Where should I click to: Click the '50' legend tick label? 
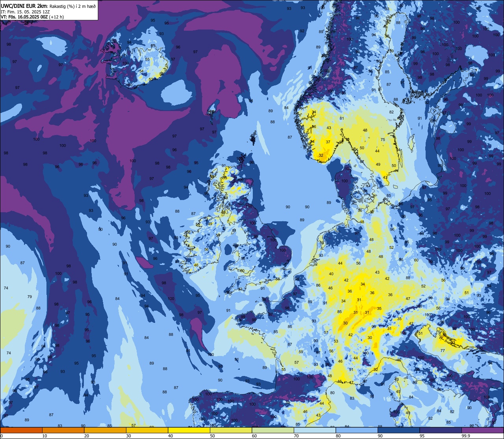[212, 436]
